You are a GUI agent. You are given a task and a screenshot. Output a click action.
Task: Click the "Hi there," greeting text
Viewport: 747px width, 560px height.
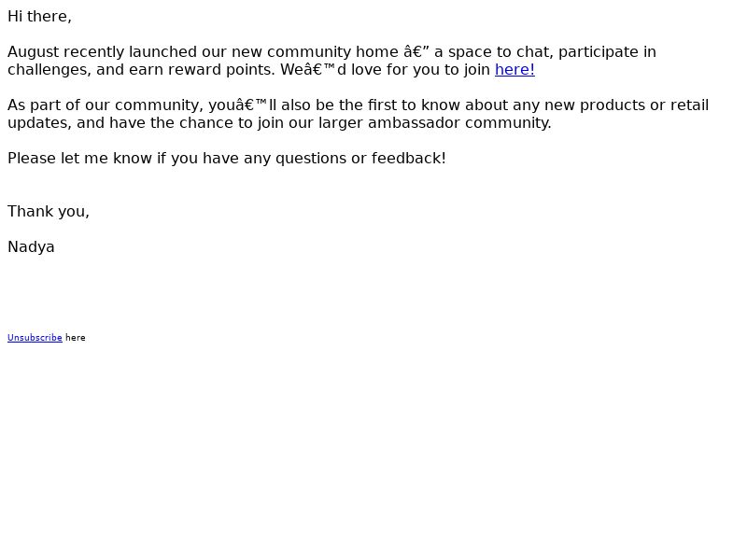coord(39,17)
